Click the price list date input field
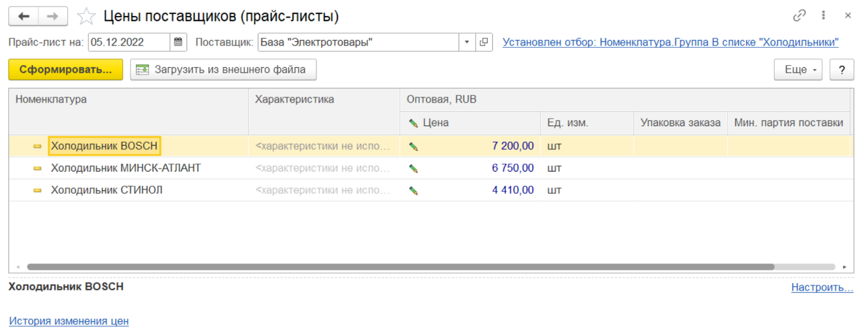The height and width of the screenshot is (336, 868). [128, 42]
